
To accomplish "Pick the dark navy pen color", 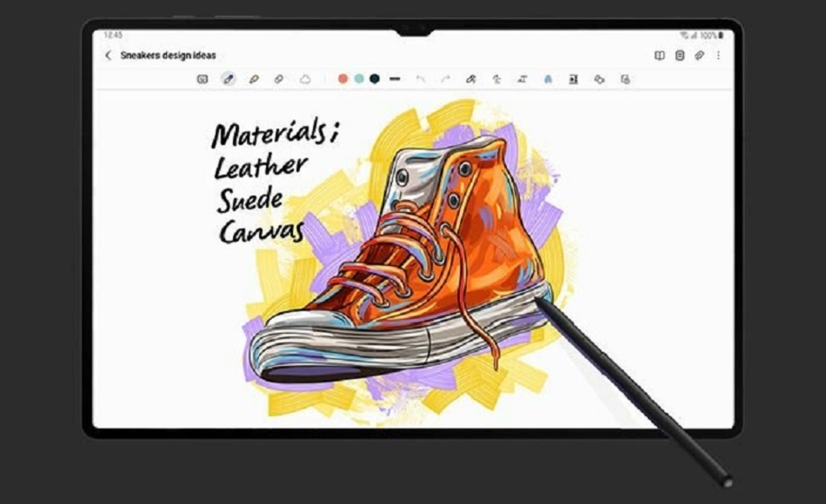I will tap(375, 79).
